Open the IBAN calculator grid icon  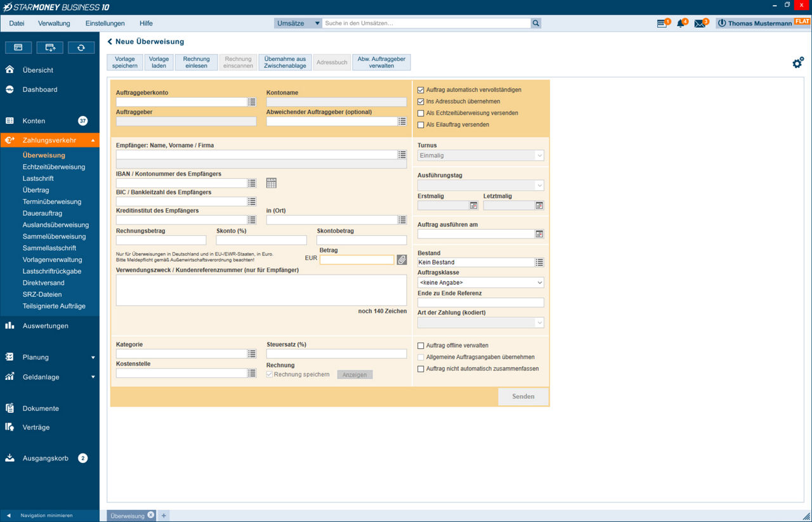(x=272, y=183)
